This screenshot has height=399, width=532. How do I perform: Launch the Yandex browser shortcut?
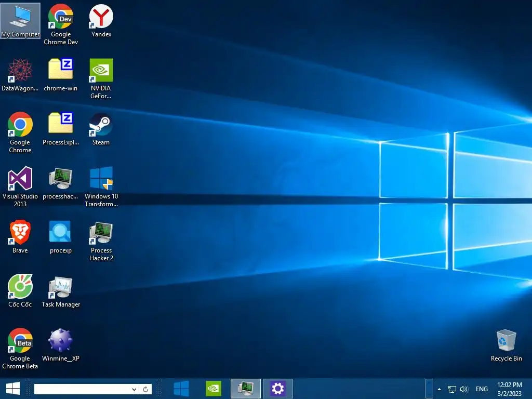click(101, 21)
